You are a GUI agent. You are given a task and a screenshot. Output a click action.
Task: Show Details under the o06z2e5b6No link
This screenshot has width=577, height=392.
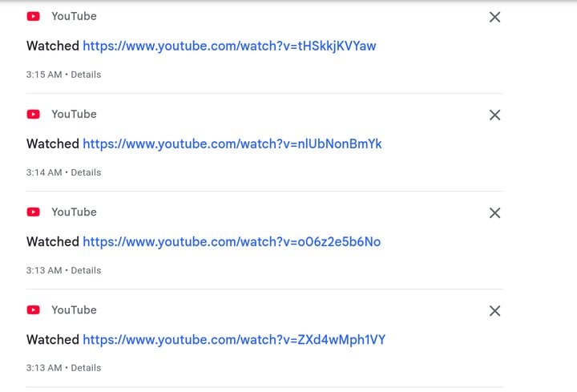(x=86, y=270)
